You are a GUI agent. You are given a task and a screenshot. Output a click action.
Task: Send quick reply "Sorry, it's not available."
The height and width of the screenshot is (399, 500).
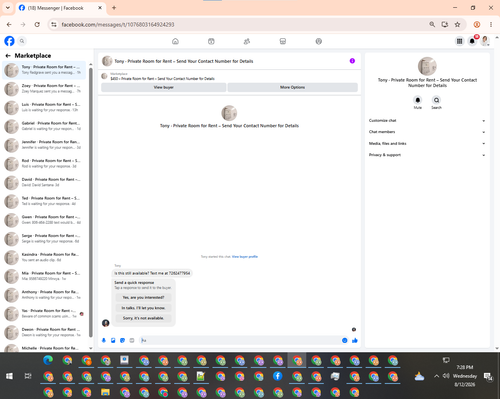pos(143,318)
